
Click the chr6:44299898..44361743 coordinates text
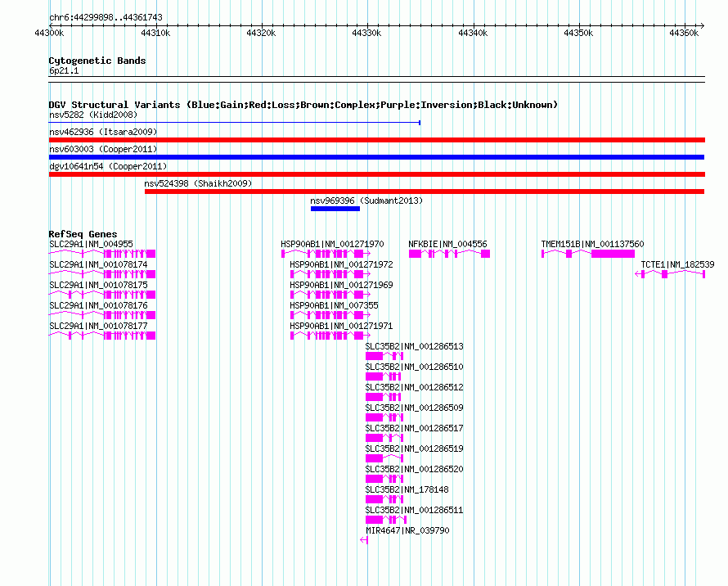[x=106, y=17]
